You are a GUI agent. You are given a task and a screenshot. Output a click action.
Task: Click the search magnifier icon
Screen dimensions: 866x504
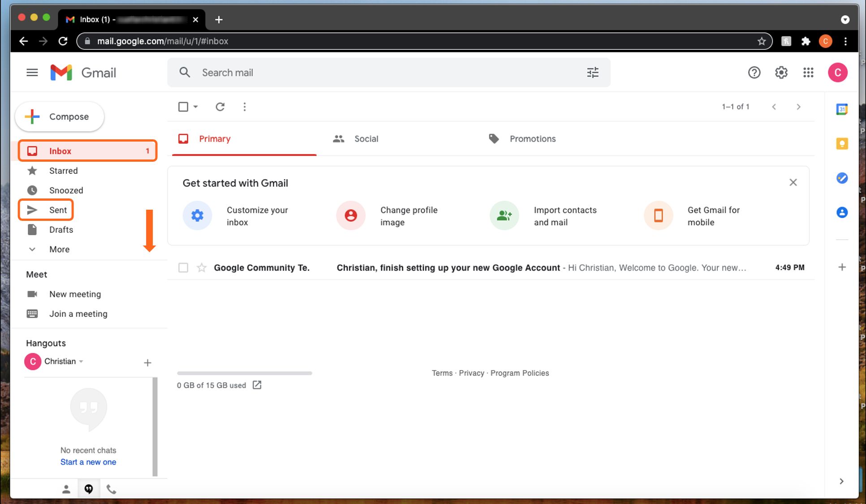pos(185,73)
